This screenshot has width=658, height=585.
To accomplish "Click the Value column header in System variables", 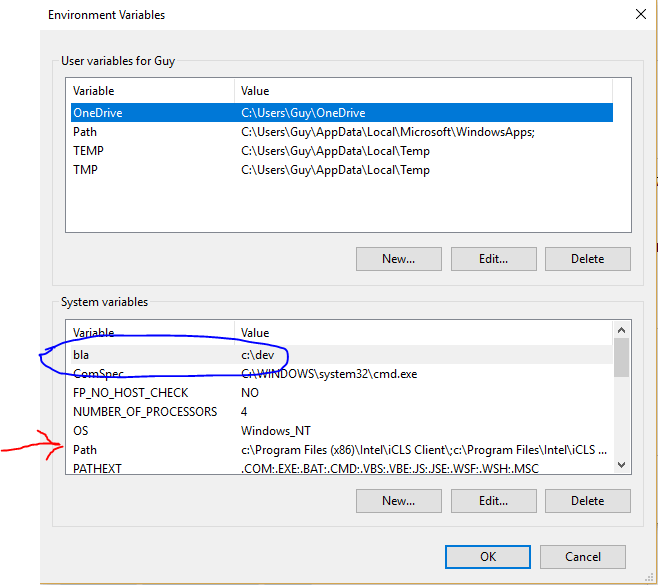I will [x=423, y=332].
